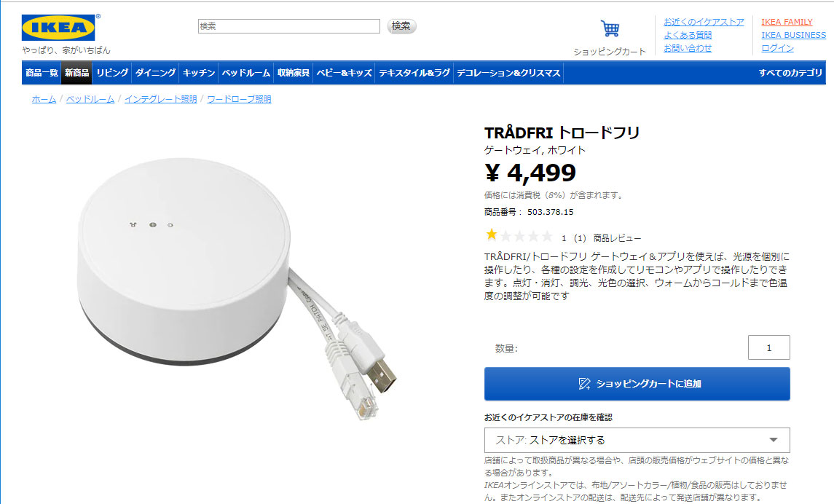
Task: Click the ログイン link
Action: (777, 48)
